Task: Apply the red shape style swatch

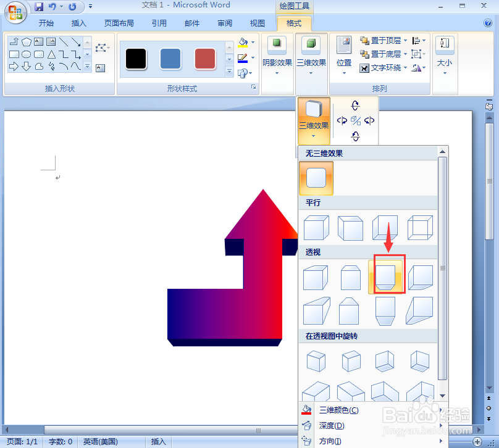Action: [x=205, y=59]
